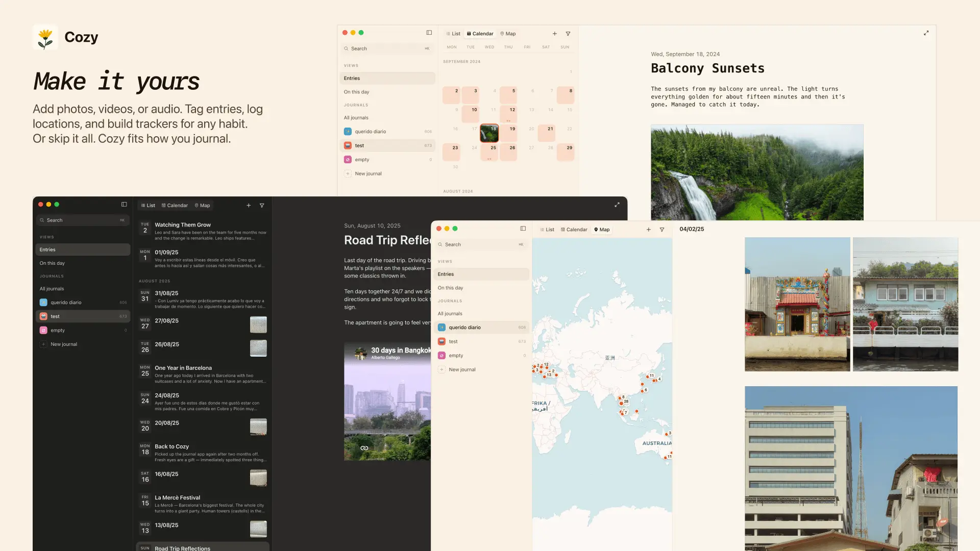Image resolution: width=980 pixels, height=551 pixels.
Task: Click Search field in dark window
Action: (82, 220)
